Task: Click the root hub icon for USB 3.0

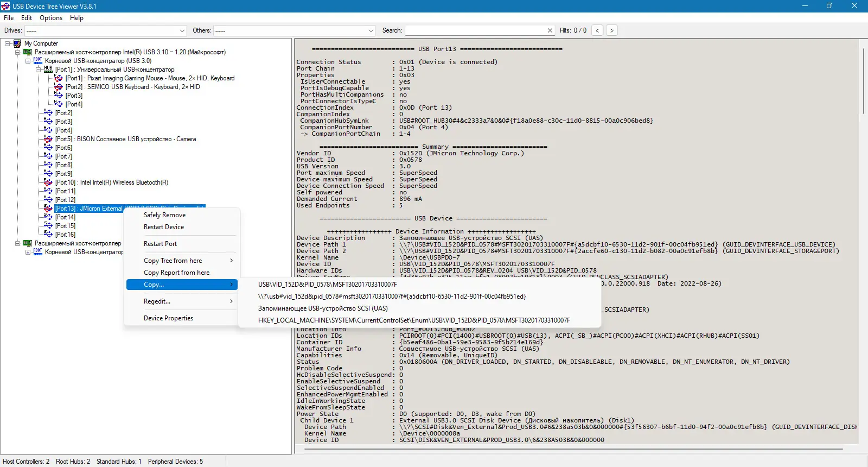Action: [x=38, y=61]
